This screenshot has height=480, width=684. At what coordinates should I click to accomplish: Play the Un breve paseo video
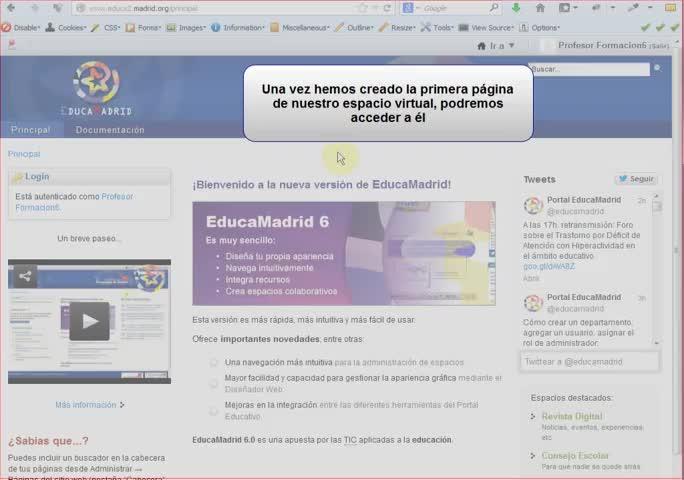(x=89, y=321)
